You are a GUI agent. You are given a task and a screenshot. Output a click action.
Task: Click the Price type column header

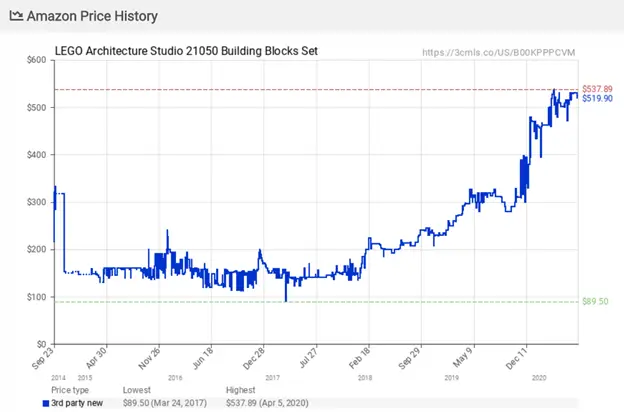[x=70, y=390]
